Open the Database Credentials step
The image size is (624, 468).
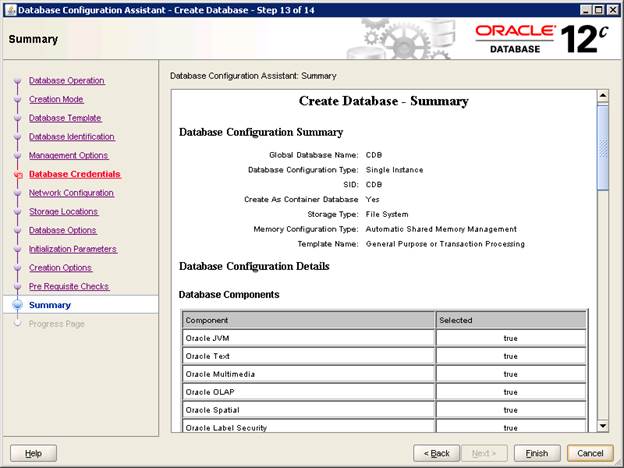coord(74,174)
